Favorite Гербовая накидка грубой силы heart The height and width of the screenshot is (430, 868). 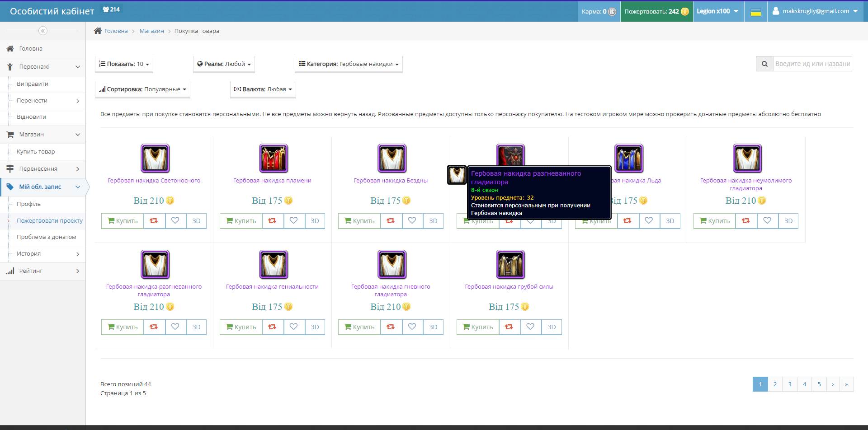click(531, 327)
